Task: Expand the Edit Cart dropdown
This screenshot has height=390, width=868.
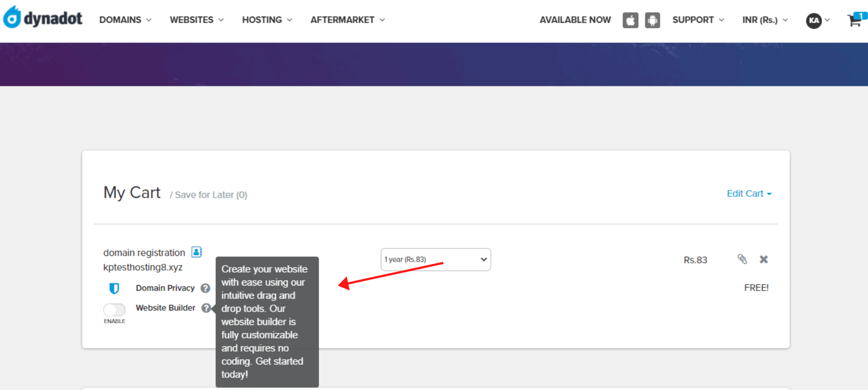Action: coord(749,194)
